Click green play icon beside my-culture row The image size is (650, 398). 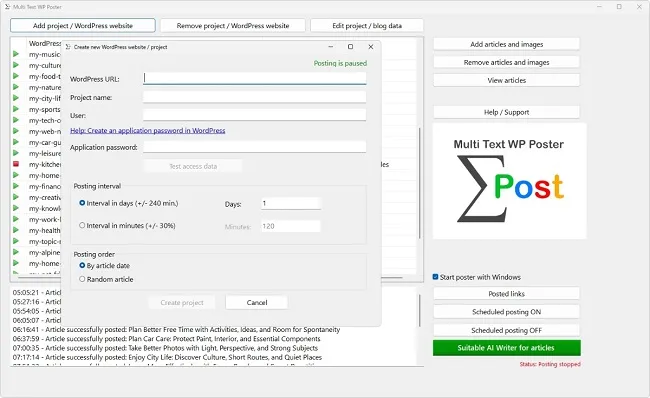point(16,65)
